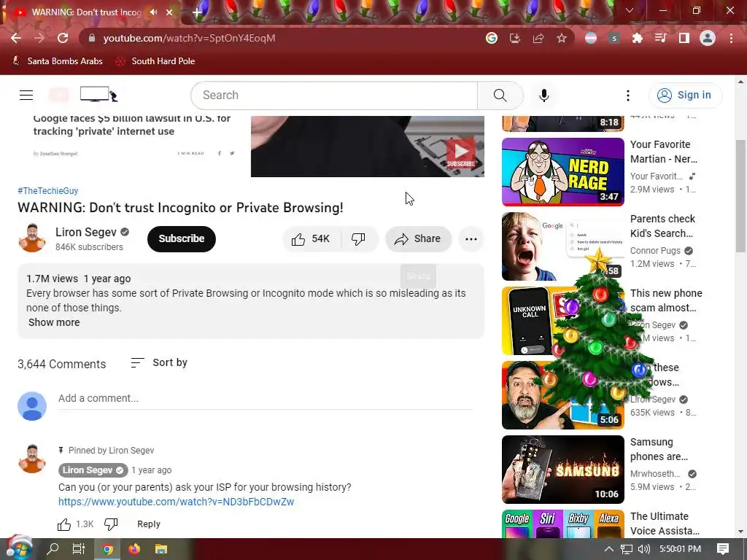Screen dimensions: 747x560
Task: Dislike the video with thumbs-down icon
Action: coord(359,238)
